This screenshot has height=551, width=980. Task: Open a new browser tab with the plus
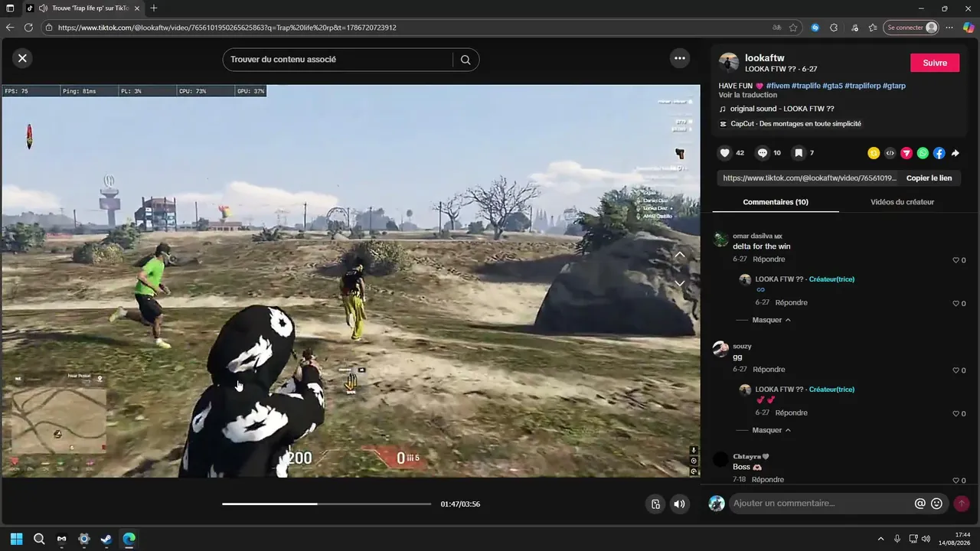tap(154, 8)
